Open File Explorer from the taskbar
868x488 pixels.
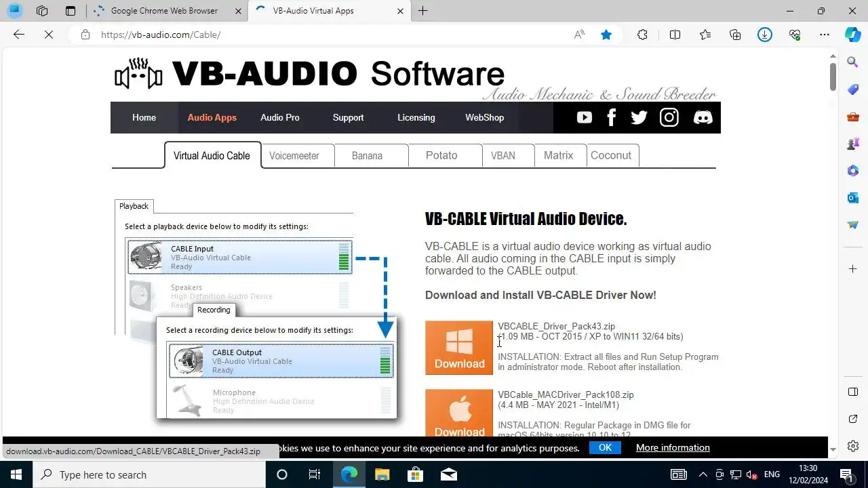coord(382,474)
